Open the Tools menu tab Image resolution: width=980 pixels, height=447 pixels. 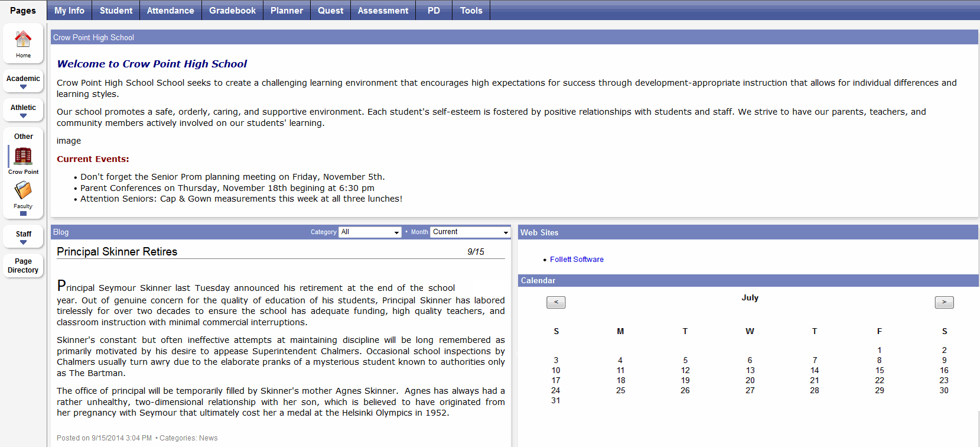coord(471,10)
